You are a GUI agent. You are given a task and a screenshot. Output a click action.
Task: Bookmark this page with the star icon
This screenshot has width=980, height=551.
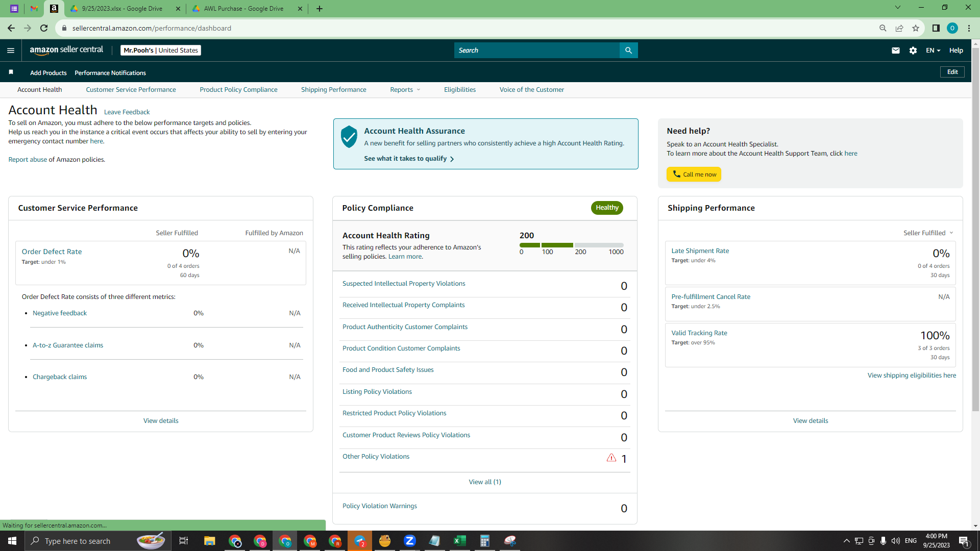[x=916, y=28]
